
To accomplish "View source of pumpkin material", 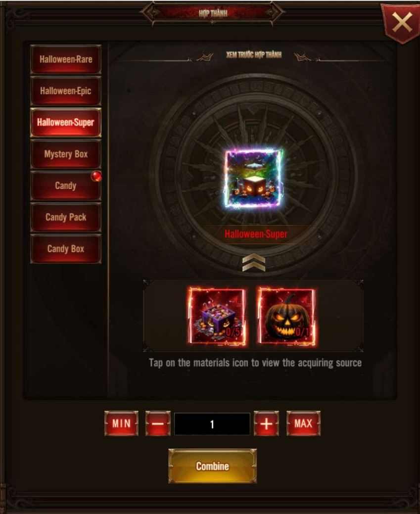I will click(287, 316).
